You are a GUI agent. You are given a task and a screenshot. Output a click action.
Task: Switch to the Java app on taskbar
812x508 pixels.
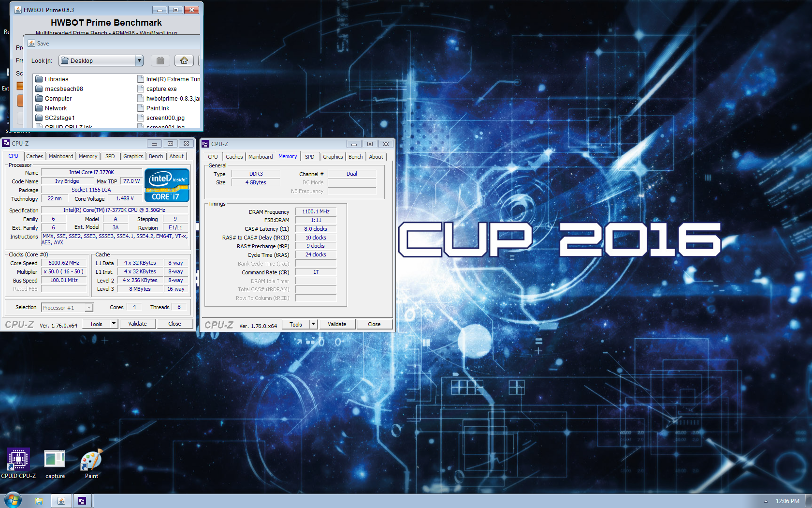point(61,501)
